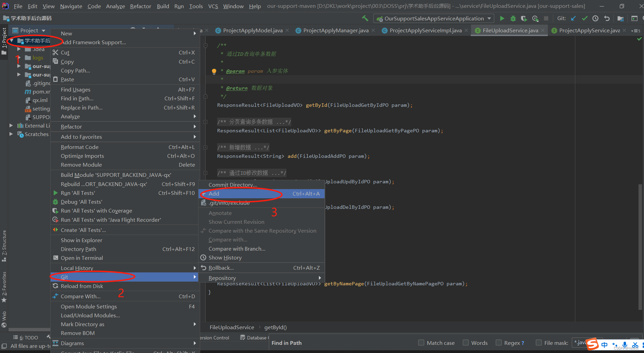Tick the Words checkbox
This screenshot has height=353, width=644.
[x=466, y=343]
